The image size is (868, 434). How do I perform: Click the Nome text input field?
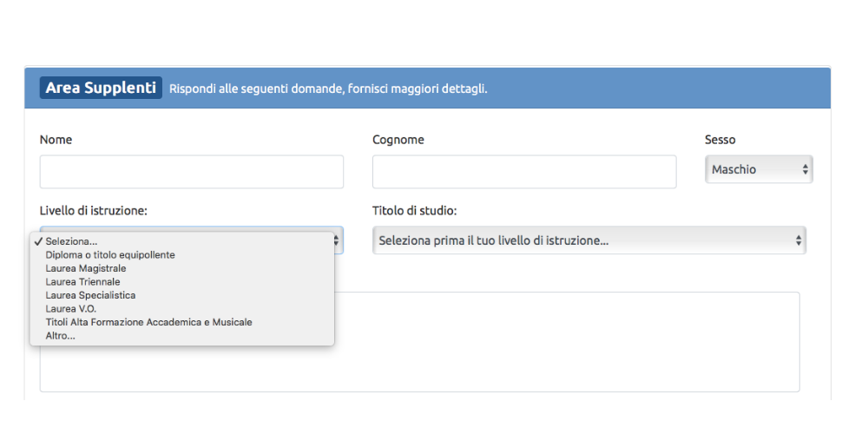click(x=192, y=172)
